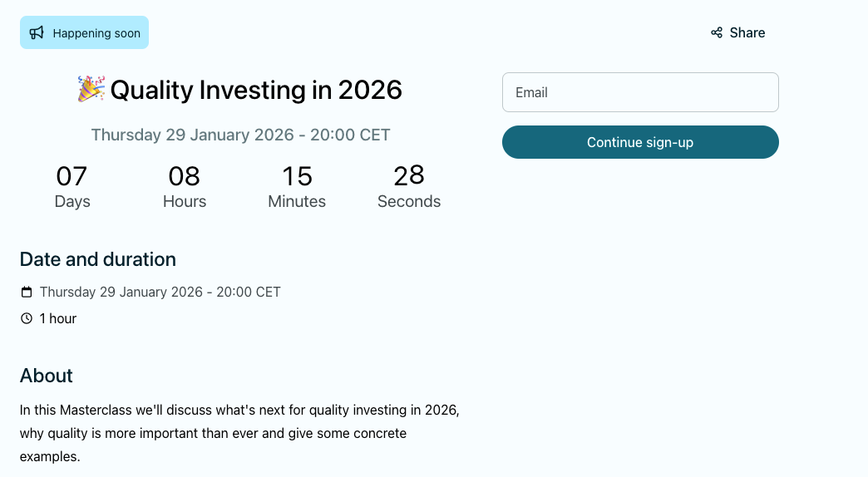Click the clock icon beside 1 hour
868x477 pixels.
[x=27, y=318]
